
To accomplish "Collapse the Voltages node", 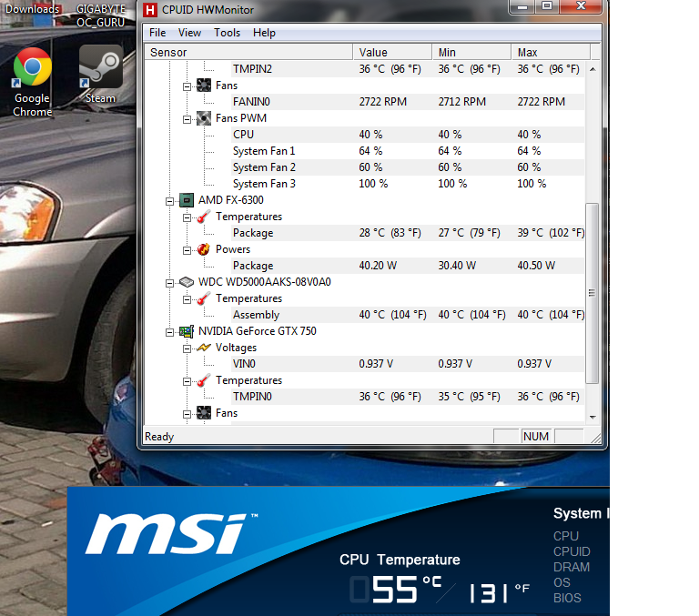I will 187,349.
